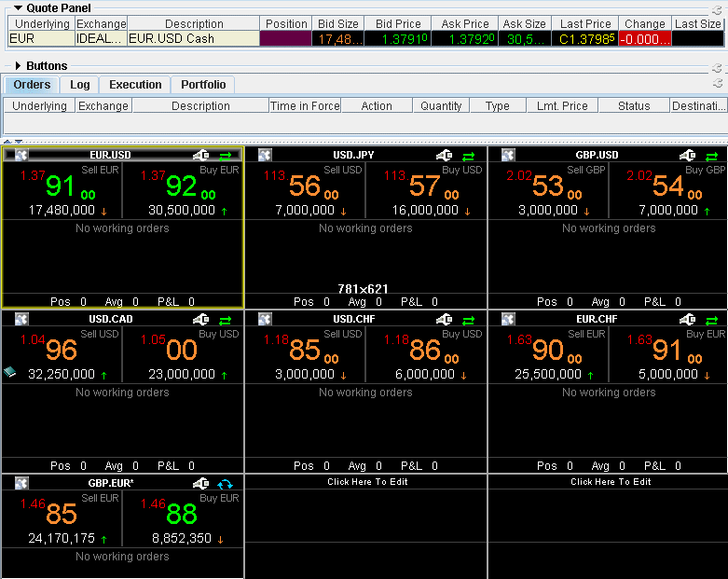
Task: Sort by Bid Price column header
Action: click(398, 23)
